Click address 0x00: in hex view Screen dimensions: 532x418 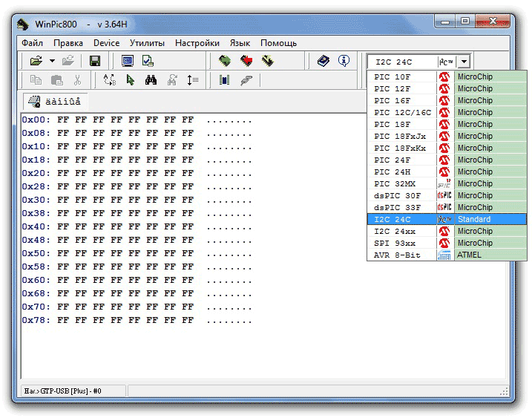[36, 120]
